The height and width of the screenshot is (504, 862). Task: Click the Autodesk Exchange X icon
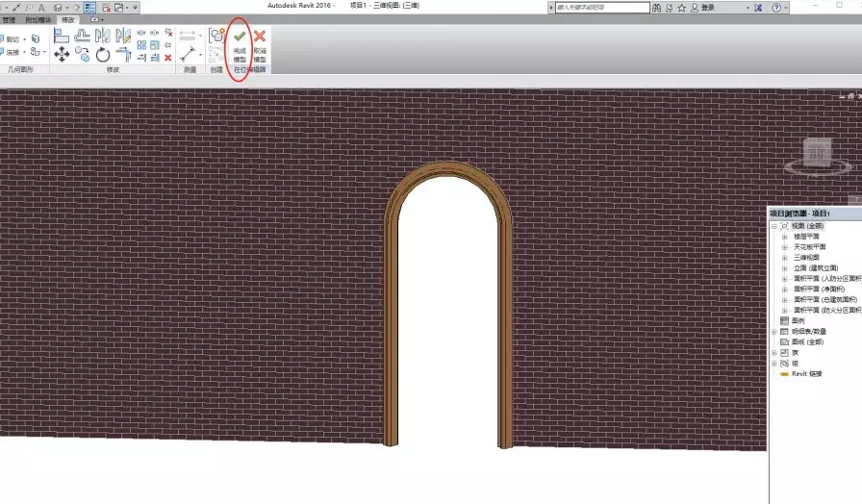pos(758,8)
